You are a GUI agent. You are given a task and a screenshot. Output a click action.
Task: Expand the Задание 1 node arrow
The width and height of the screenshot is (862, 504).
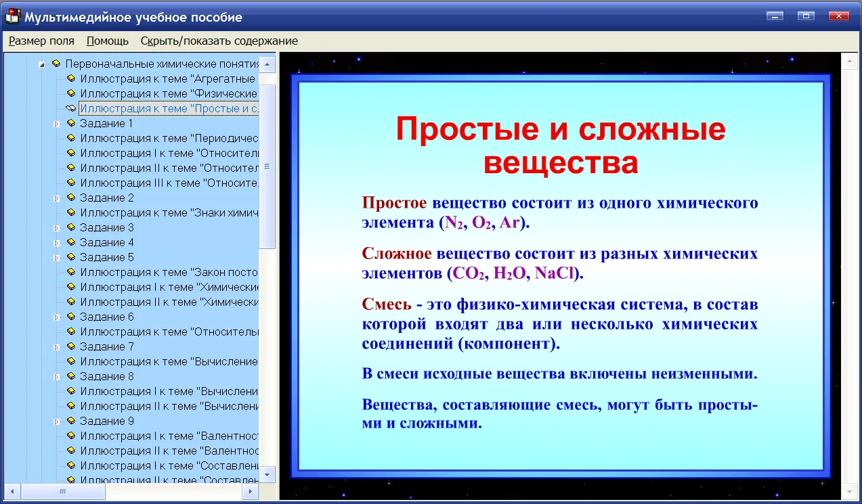coord(57,124)
